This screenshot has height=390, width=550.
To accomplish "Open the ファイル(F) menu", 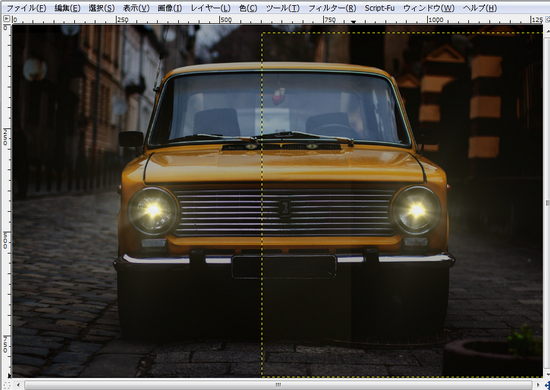I will click(26, 8).
